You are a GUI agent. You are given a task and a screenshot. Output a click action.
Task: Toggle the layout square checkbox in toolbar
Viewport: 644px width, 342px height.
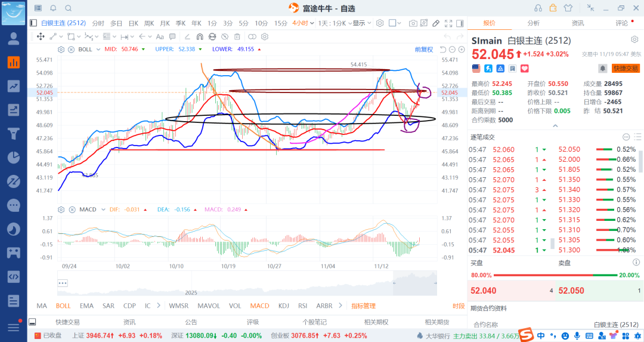click(392, 23)
